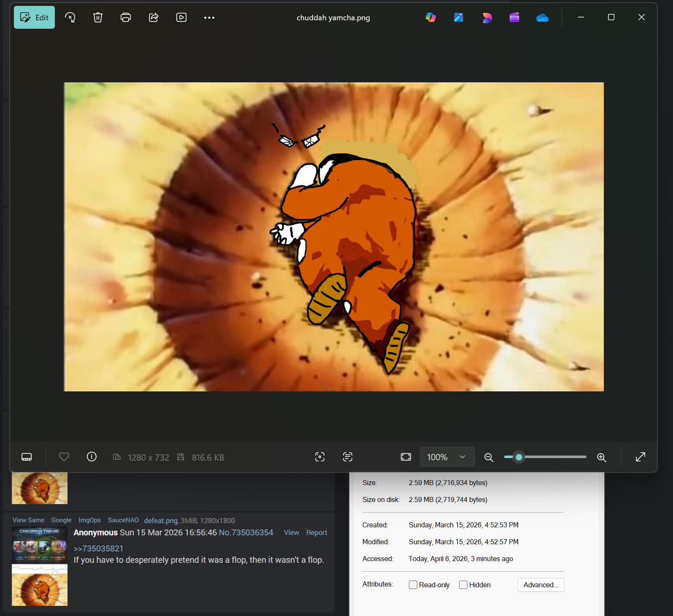This screenshot has width=673, height=616.
Task: Launch Copilot from the Photos title bar
Action: click(x=431, y=17)
